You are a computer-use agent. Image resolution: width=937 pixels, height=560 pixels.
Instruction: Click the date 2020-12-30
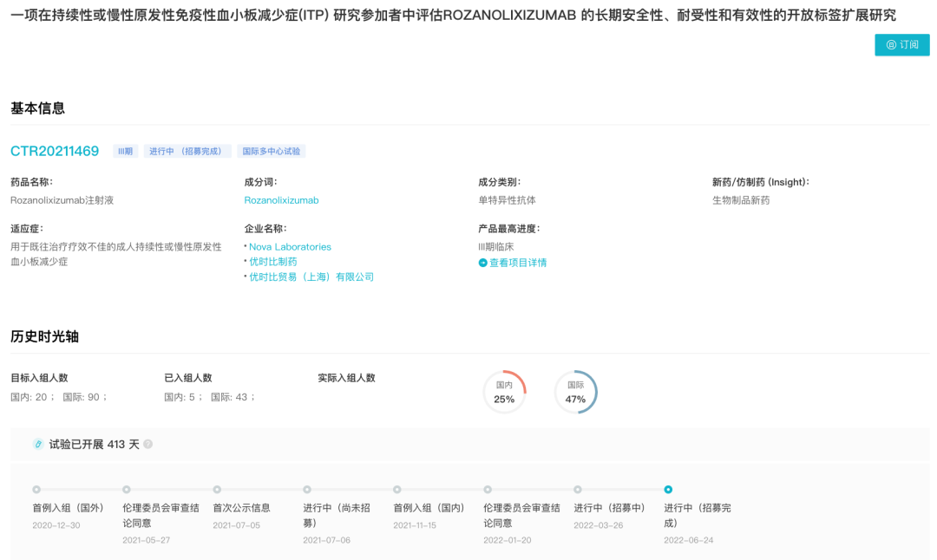pos(56,525)
